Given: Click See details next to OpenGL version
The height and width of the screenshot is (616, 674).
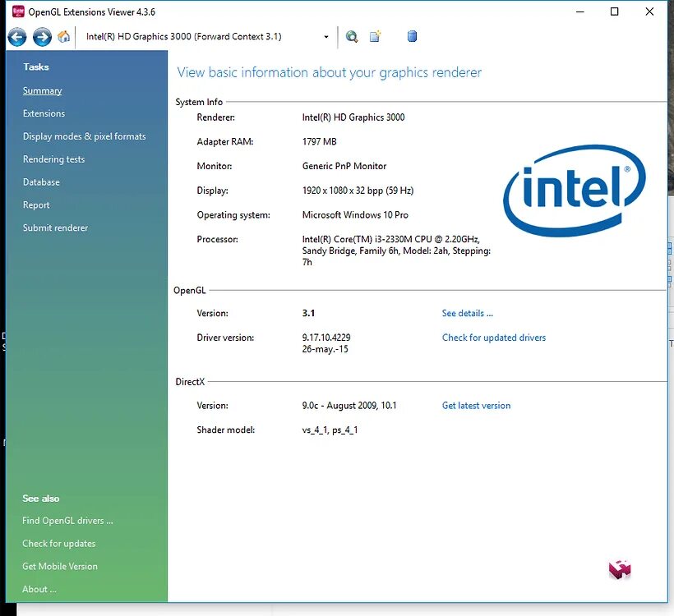Looking at the screenshot, I should click(467, 313).
